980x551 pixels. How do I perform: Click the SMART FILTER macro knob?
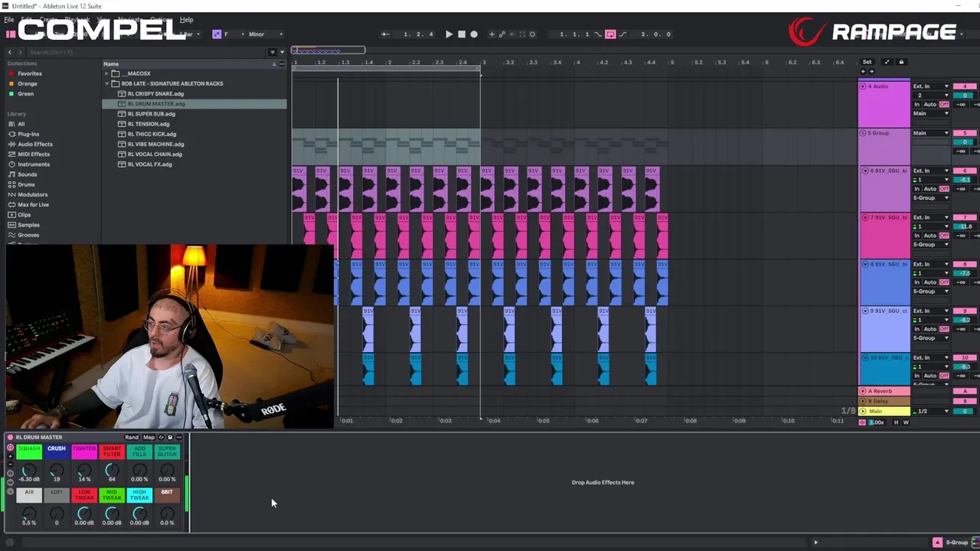(x=112, y=470)
